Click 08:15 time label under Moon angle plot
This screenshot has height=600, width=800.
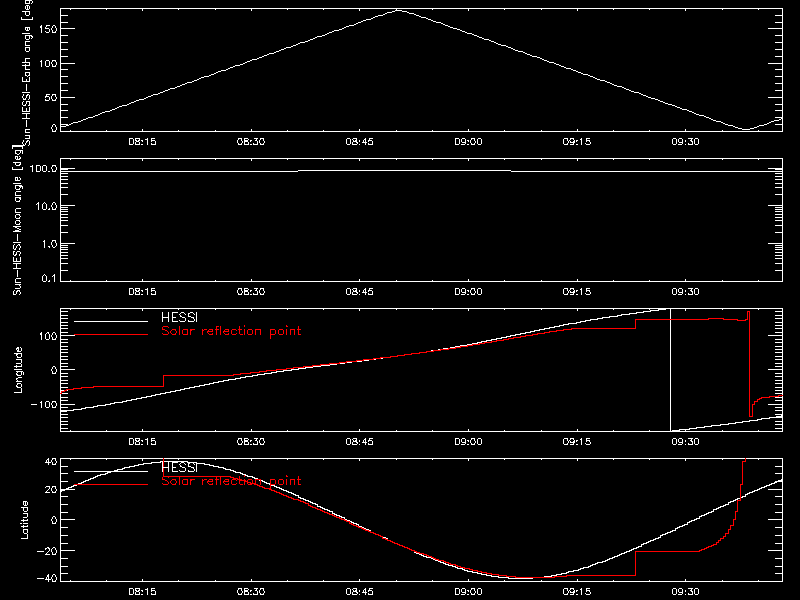click(142, 291)
